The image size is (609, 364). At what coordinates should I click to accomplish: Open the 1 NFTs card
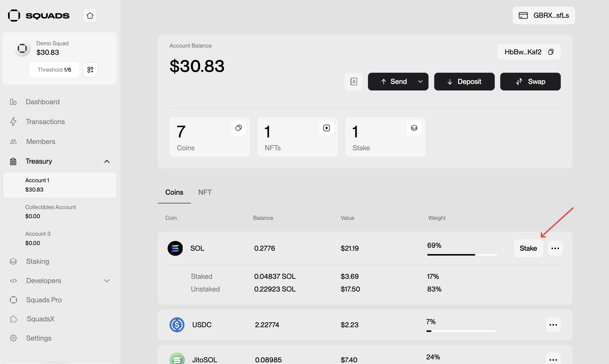pos(297,137)
